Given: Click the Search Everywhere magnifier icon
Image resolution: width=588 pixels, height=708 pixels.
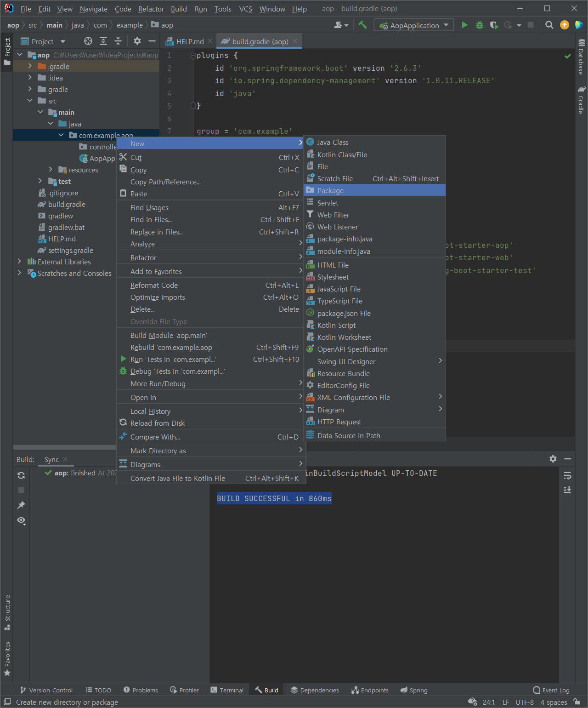Looking at the screenshot, I should pyautogui.click(x=549, y=25).
